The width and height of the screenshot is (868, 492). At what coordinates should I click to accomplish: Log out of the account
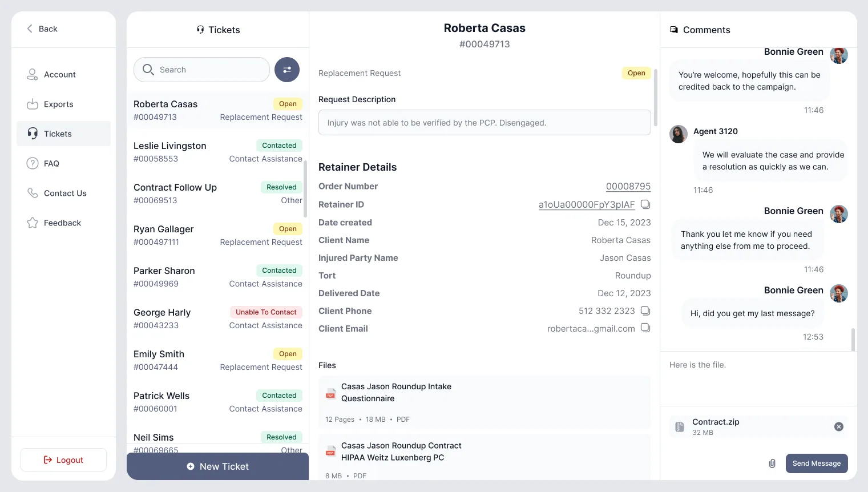64,460
